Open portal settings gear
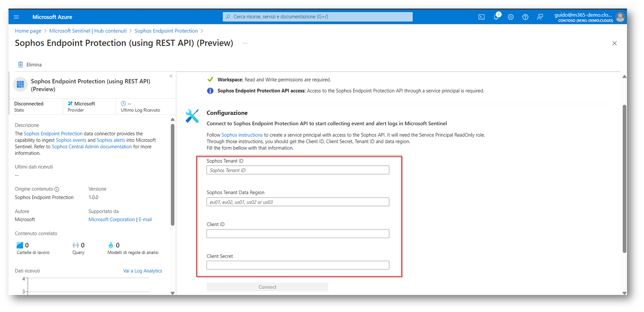The image size is (644, 312). pyautogui.click(x=510, y=17)
